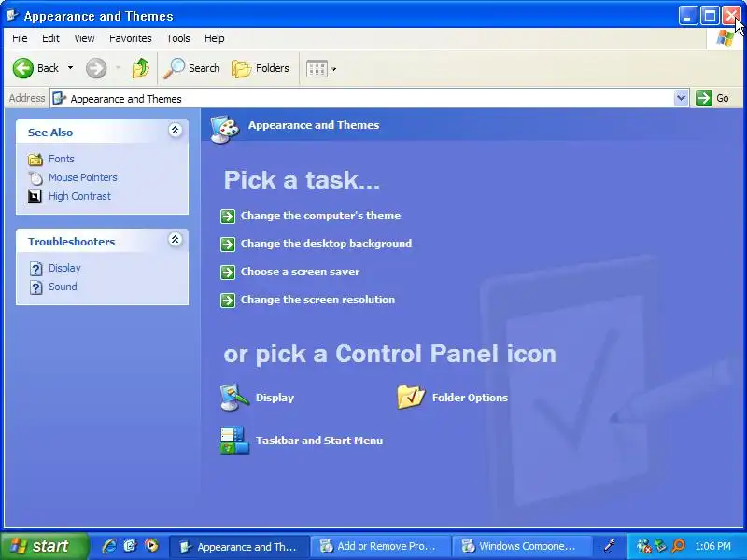The height and width of the screenshot is (560, 747).
Task: Click arrow icon beside Change computer's theme
Action: pyautogui.click(x=228, y=217)
